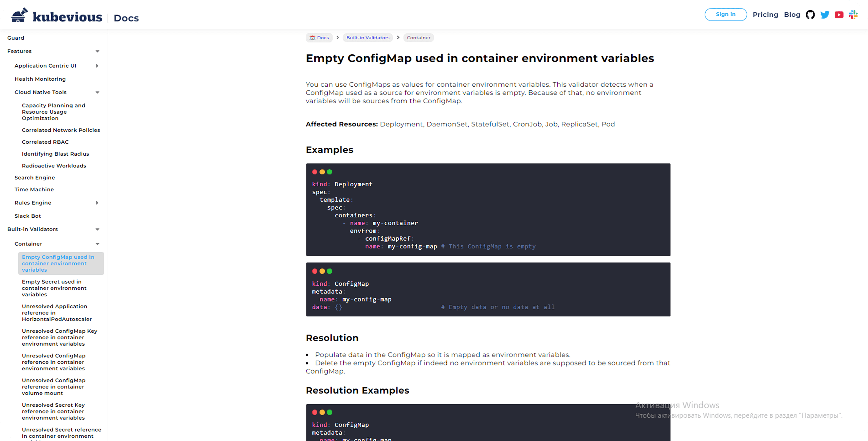Collapse Container subsection arrow
The image size is (868, 441).
tap(98, 244)
